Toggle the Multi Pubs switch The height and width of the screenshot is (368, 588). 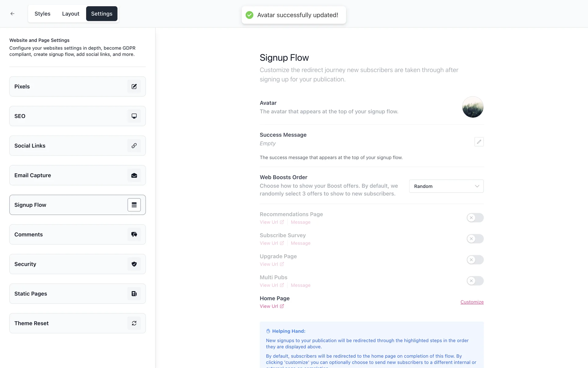point(475,281)
